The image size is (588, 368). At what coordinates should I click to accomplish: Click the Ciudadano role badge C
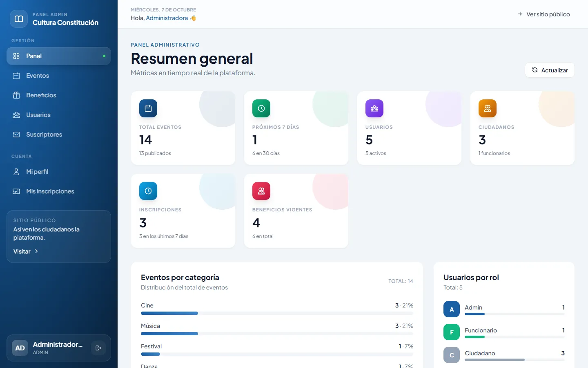(452, 355)
